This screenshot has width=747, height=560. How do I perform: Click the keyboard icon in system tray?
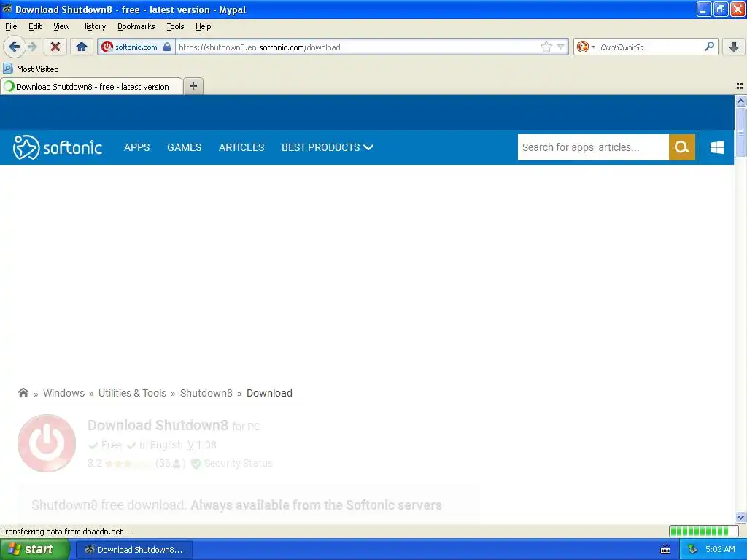tap(665, 550)
